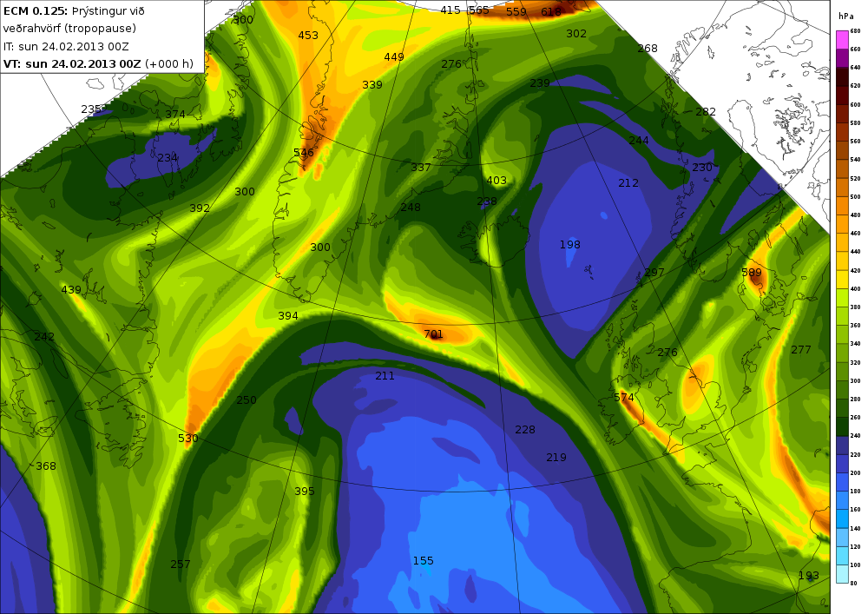
Task: Click the 403 pressure value
Action: (496, 180)
